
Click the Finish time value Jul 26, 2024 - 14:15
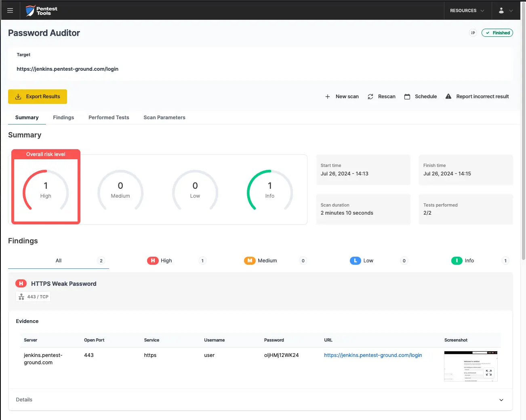pyautogui.click(x=447, y=174)
